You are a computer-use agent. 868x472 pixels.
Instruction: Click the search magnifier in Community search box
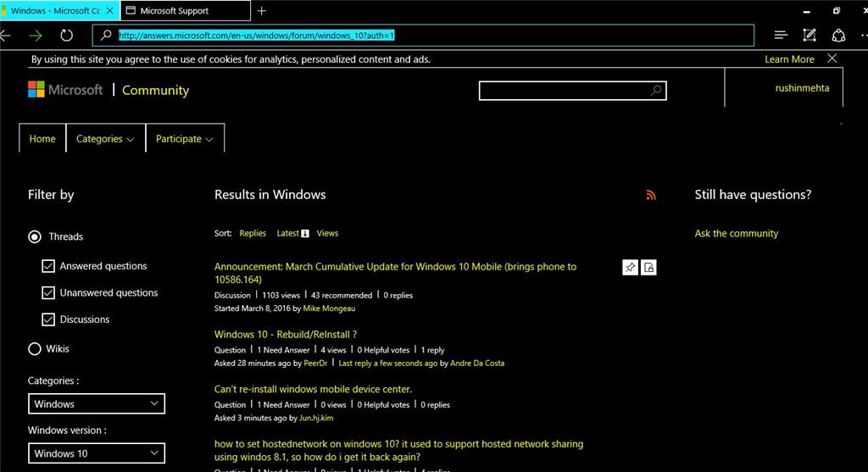coord(655,90)
